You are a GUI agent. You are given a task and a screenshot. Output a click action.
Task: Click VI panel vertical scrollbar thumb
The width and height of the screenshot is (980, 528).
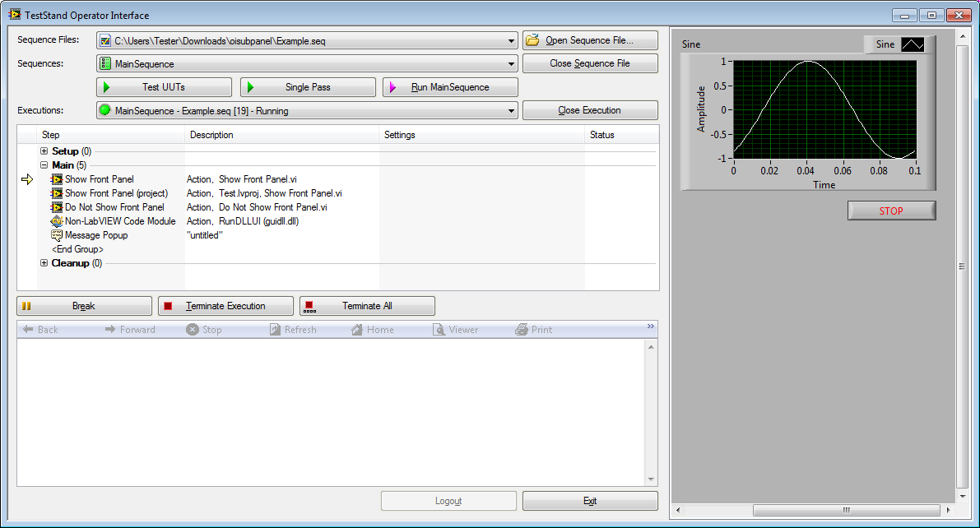[x=962, y=266]
